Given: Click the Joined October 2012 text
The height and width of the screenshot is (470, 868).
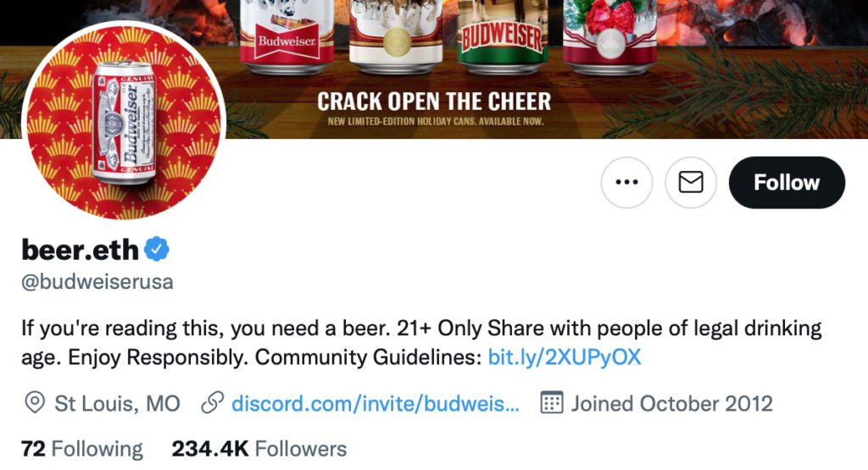Looking at the screenshot, I should tap(672, 403).
